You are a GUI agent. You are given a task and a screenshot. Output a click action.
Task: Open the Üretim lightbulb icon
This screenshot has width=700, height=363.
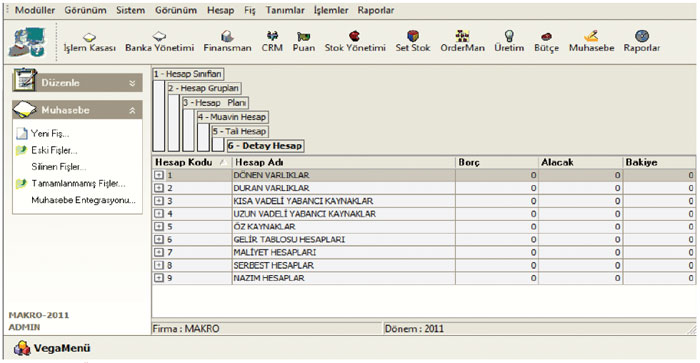click(509, 36)
